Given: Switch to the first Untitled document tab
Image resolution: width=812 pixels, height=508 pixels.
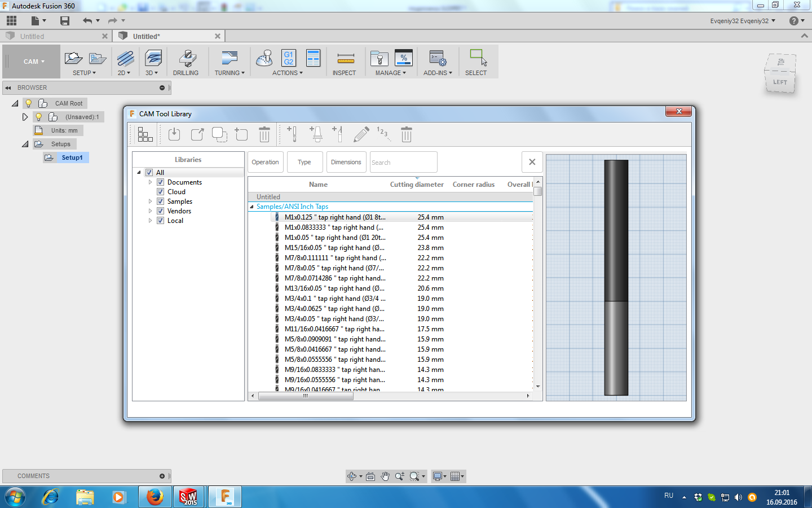Looking at the screenshot, I should coord(56,36).
